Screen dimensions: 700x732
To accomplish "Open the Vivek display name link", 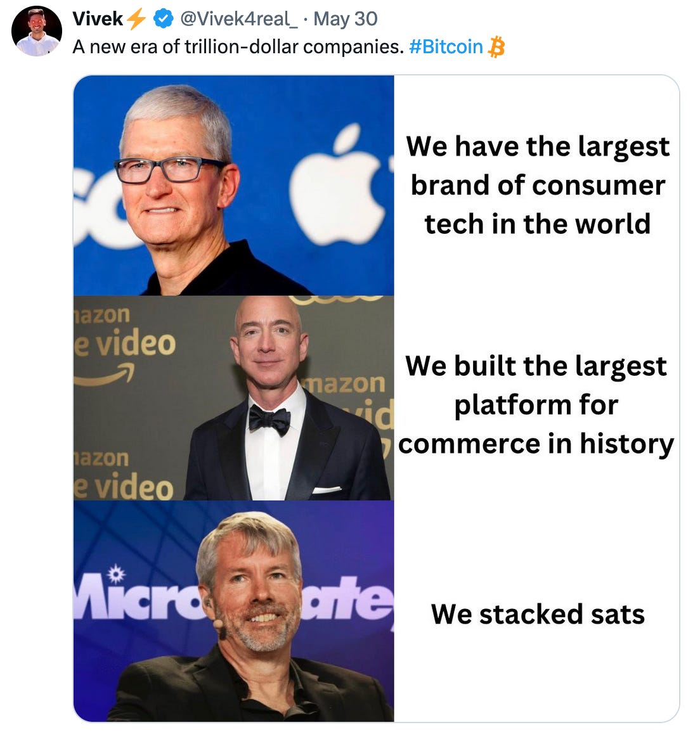I will click(98, 19).
